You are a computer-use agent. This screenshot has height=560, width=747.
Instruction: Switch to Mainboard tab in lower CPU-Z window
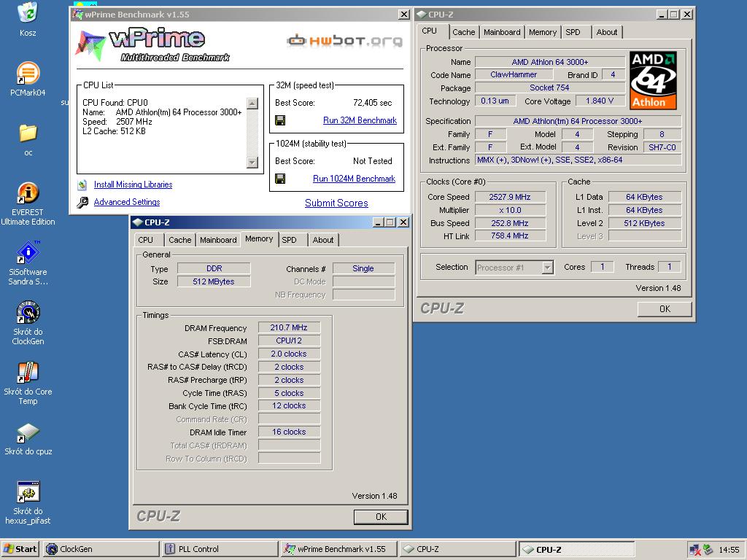[218, 240]
